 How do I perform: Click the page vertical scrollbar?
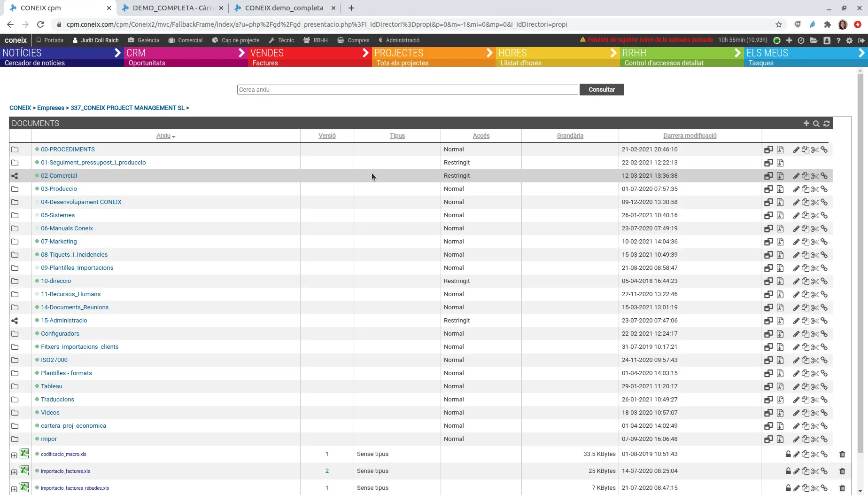[x=860, y=263]
